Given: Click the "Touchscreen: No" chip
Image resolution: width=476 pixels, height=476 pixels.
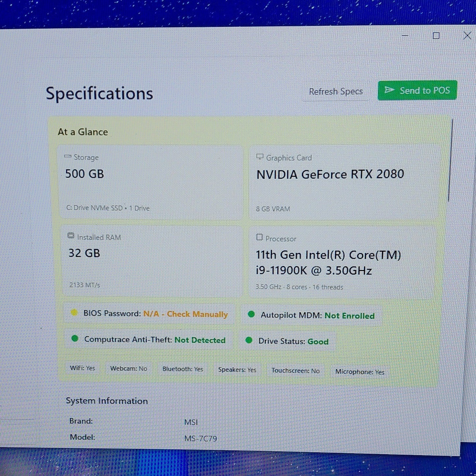Looking at the screenshot, I should click(x=295, y=371).
